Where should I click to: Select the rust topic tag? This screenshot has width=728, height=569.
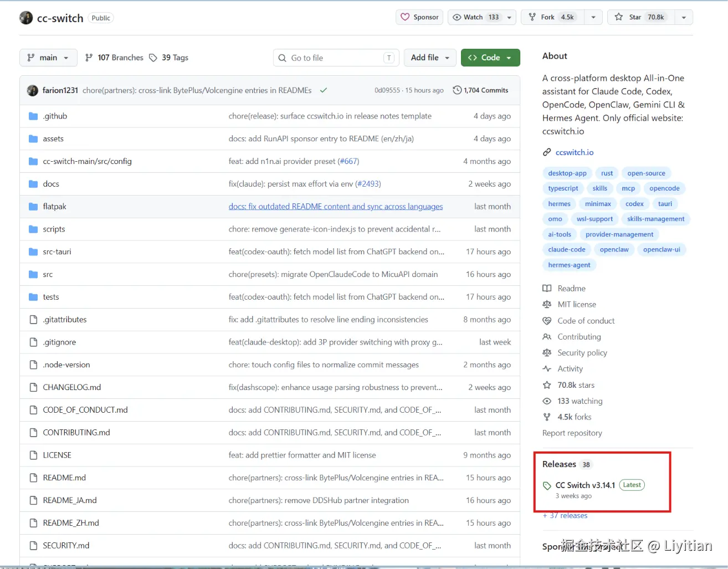607,173
